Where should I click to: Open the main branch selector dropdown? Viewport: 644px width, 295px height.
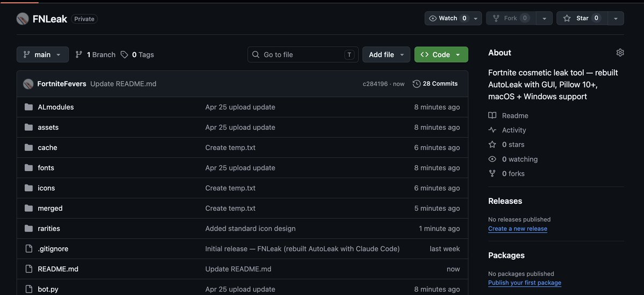pyautogui.click(x=43, y=55)
